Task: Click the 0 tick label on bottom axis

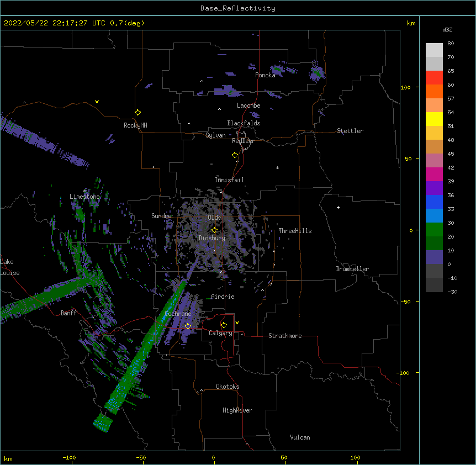Action: point(213,457)
